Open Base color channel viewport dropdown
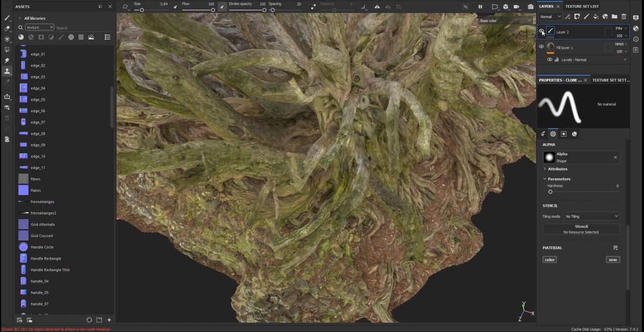This screenshot has height=332, width=644. coord(505,21)
